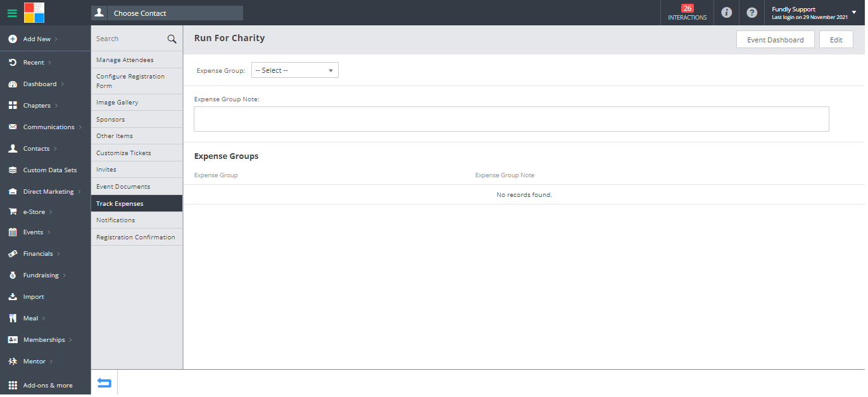Viewport: 868px width, 397px height.
Task: Open Registration Confirmation
Action: (137, 237)
